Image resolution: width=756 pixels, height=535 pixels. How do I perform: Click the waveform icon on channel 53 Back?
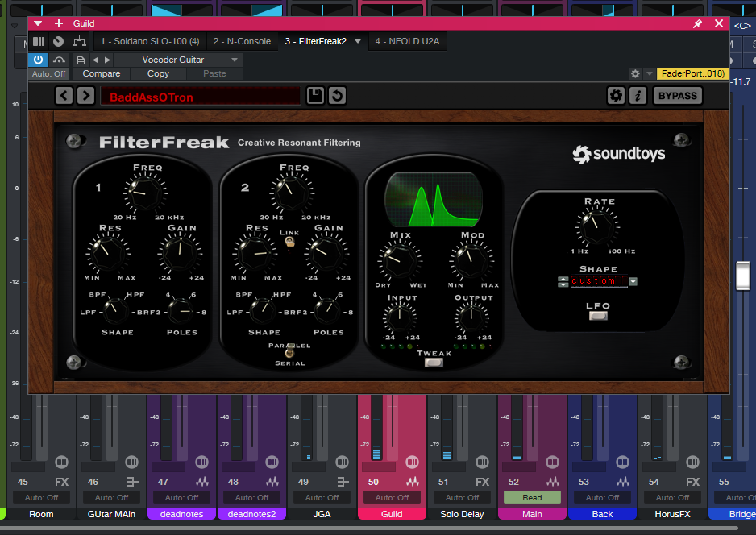tap(623, 482)
